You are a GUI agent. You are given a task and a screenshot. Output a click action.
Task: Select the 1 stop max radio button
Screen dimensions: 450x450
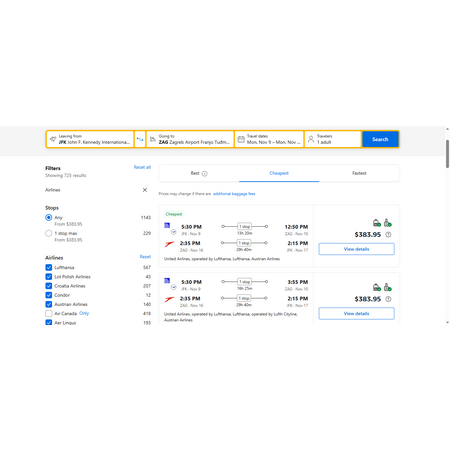(49, 233)
